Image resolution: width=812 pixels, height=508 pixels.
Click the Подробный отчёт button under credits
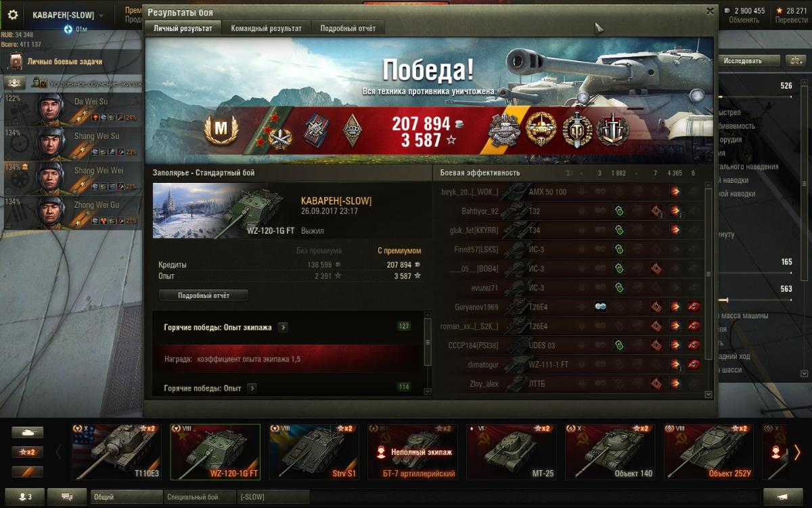[x=204, y=295]
